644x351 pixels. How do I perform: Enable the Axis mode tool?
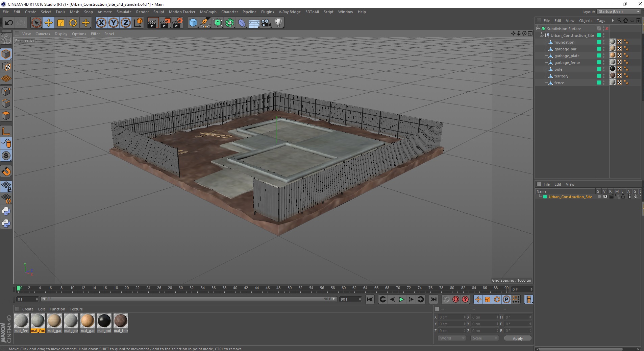tap(6, 131)
